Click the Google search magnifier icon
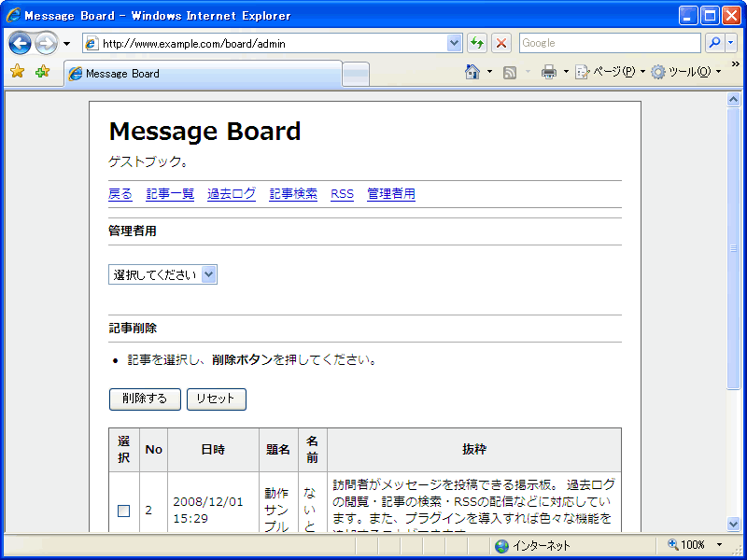This screenshot has width=747, height=560. coord(713,43)
